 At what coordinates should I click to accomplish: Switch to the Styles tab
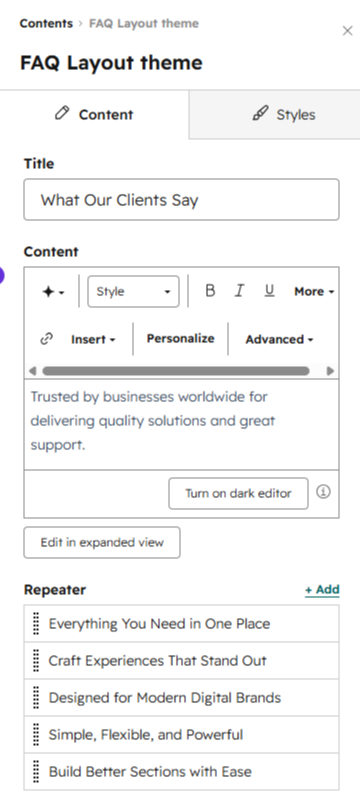(275, 114)
